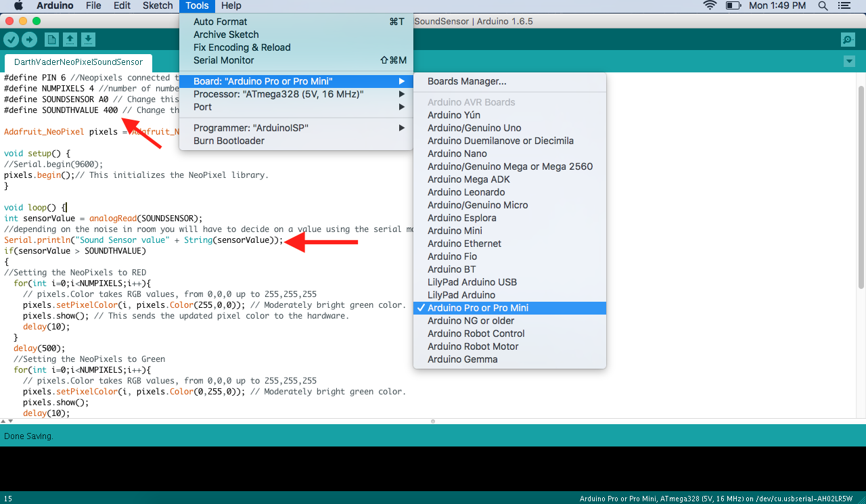Click the void loop() code line
This screenshot has height=504, width=866.
(35, 208)
